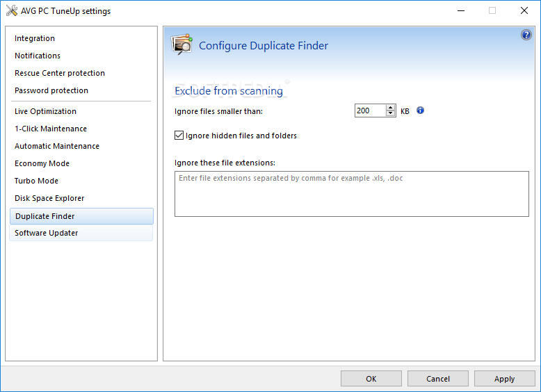Click the AVG TuneUp title bar icon
This screenshot has height=392, width=541.
[x=12, y=10]
